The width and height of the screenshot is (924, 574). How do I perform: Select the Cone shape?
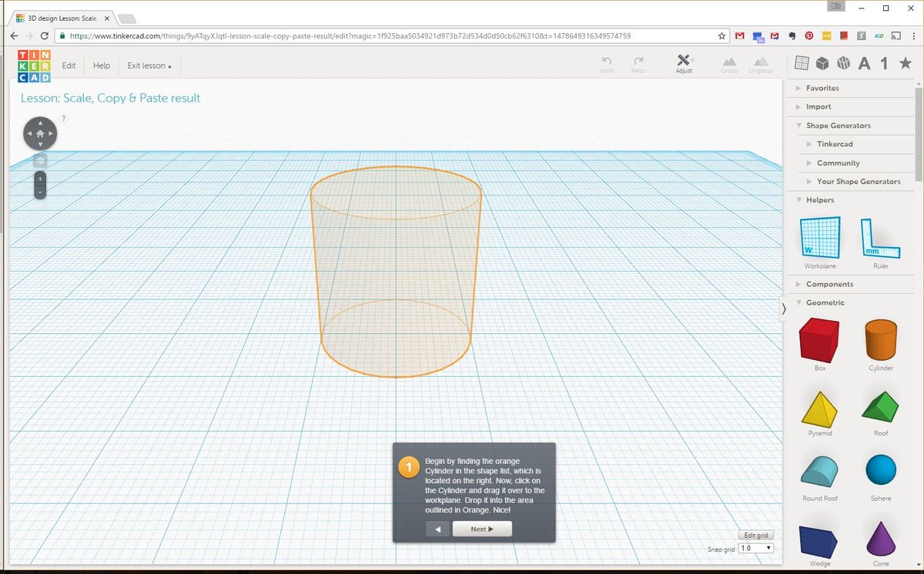pyautogui.click(x=880, y=540)
